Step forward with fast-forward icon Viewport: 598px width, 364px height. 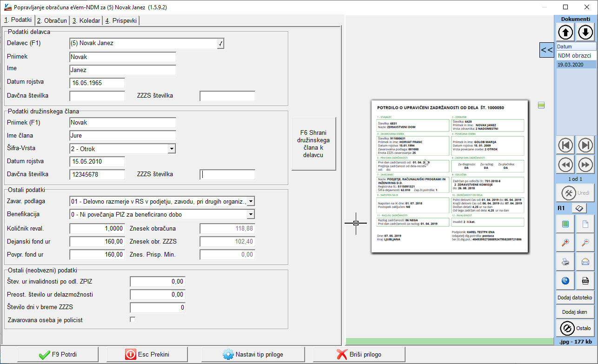click(585, 165)
